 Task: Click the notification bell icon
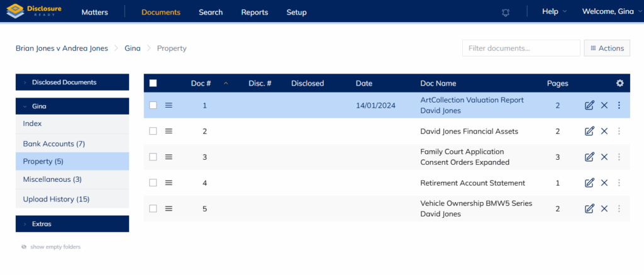[506, 13]
